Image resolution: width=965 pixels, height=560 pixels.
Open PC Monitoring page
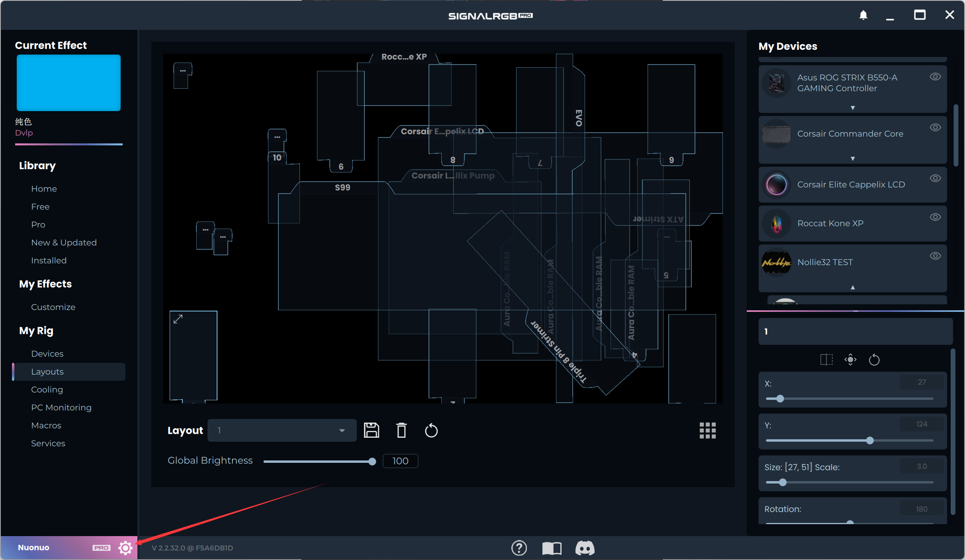click(x=61, y=407)
